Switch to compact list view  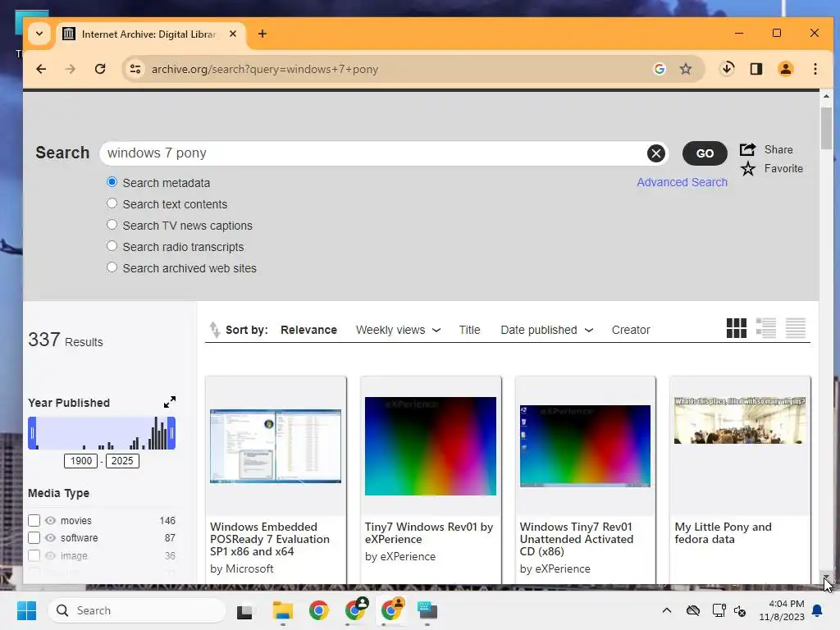796,328
